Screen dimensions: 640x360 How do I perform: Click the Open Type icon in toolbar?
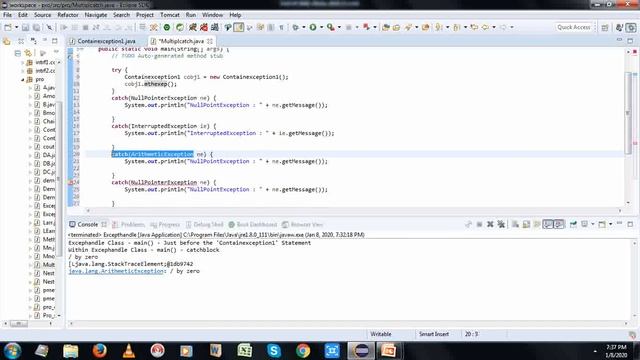(x=386, y=27)
